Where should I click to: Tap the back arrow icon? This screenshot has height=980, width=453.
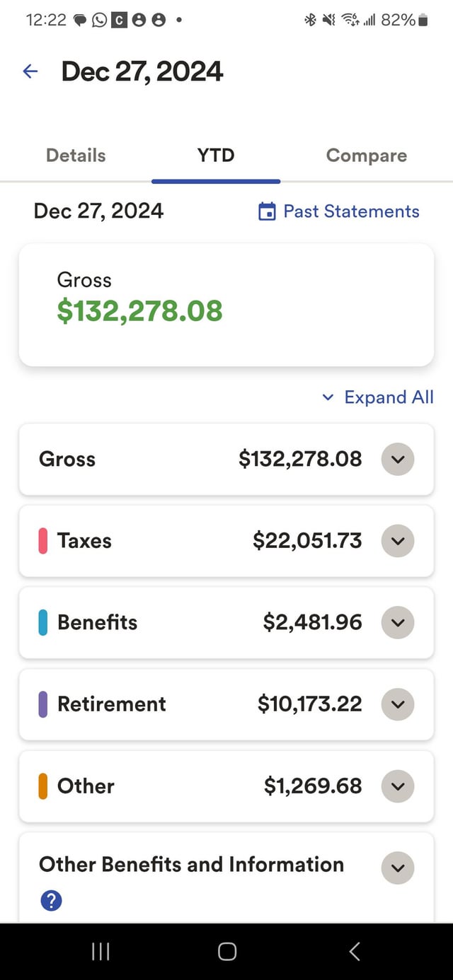[30, 71]
